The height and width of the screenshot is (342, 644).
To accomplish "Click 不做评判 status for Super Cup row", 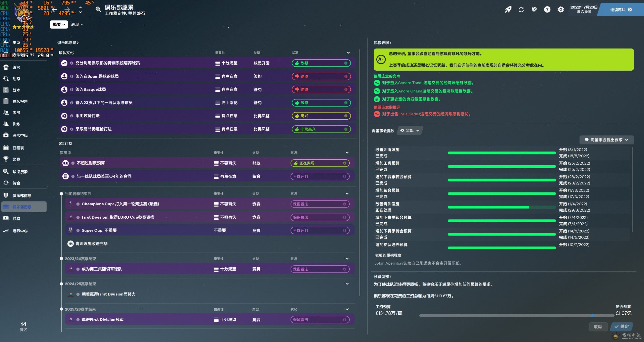I will click(x=320, y=230).
